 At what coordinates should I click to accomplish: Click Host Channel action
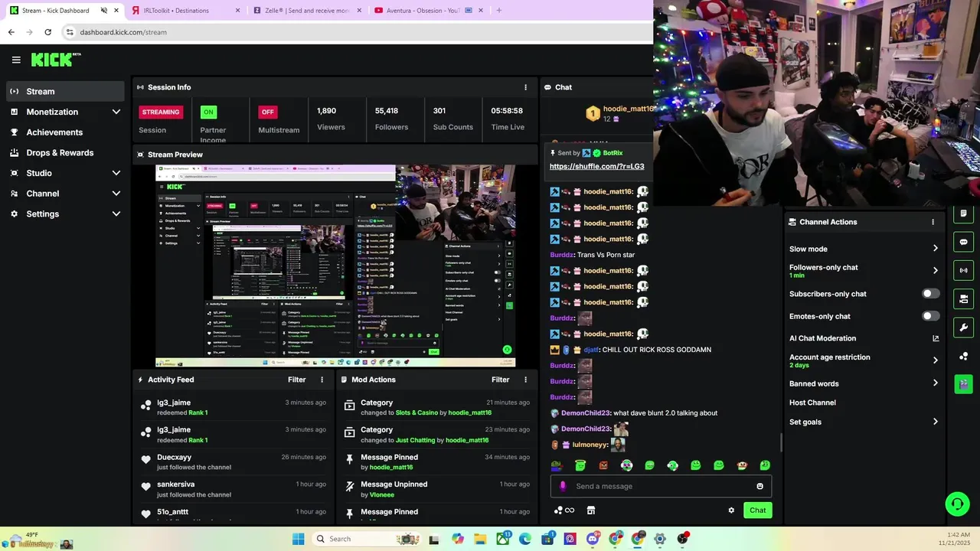tap(812, 403)
